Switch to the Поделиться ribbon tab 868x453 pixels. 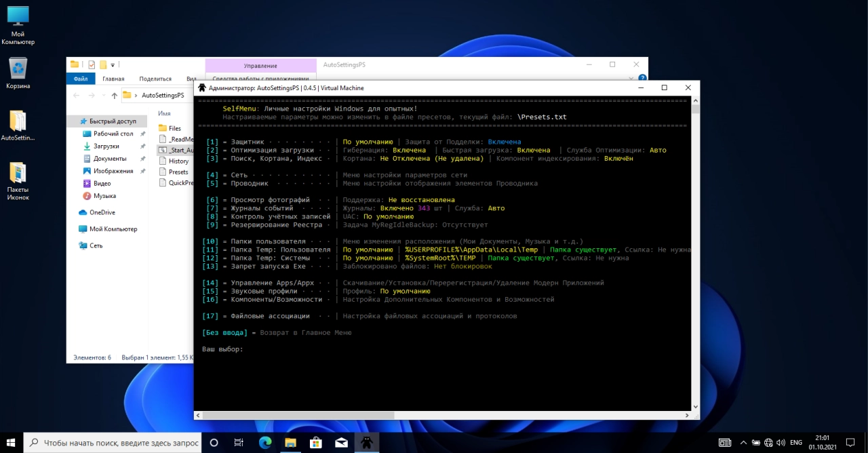tap(155, 79)
